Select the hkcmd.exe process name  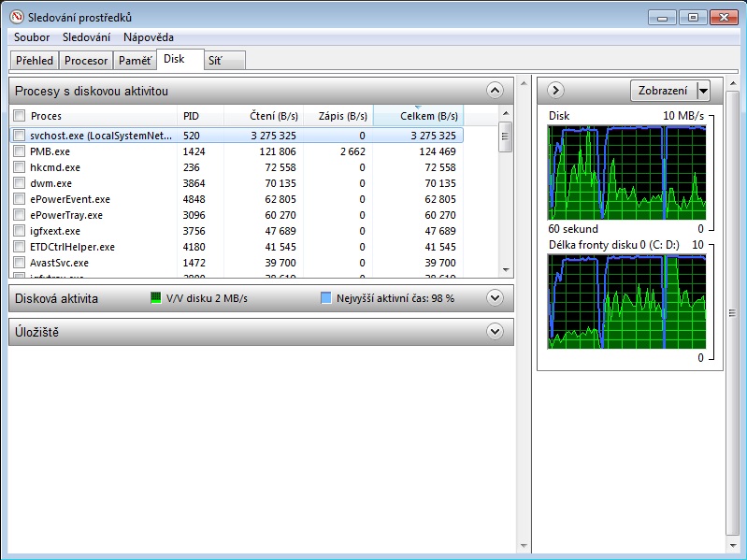coord(55,167)
